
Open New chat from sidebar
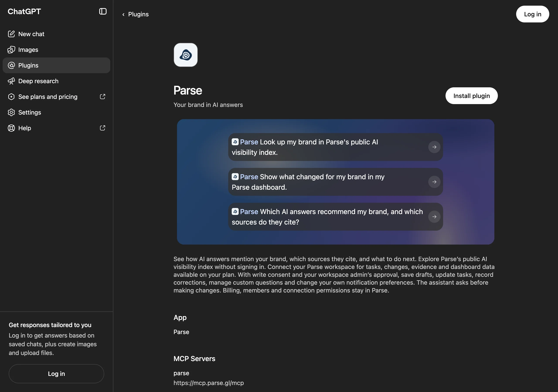pos(56,34)
